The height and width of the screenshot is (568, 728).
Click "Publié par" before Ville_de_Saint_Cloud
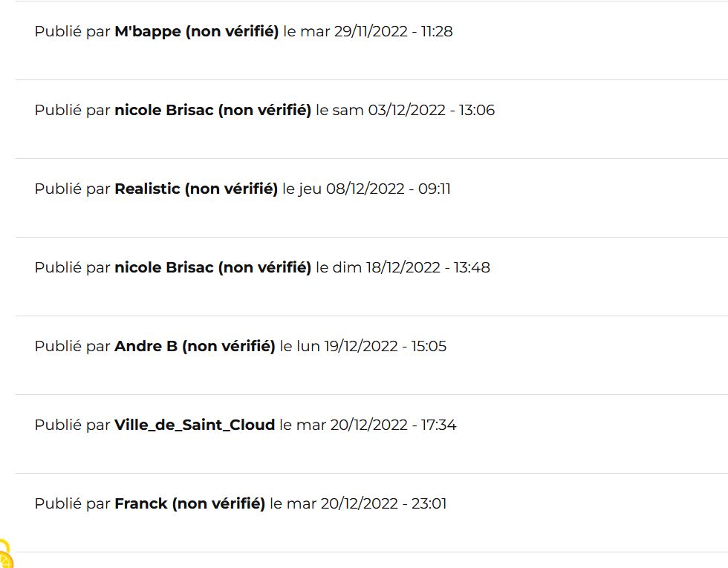click(x=73, y=425)
